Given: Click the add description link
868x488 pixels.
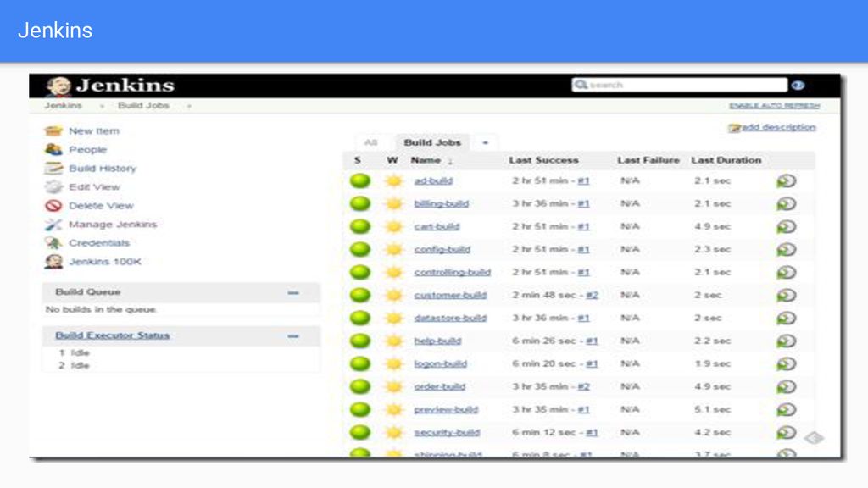Looking at the screenshot, I should [778, 127].
